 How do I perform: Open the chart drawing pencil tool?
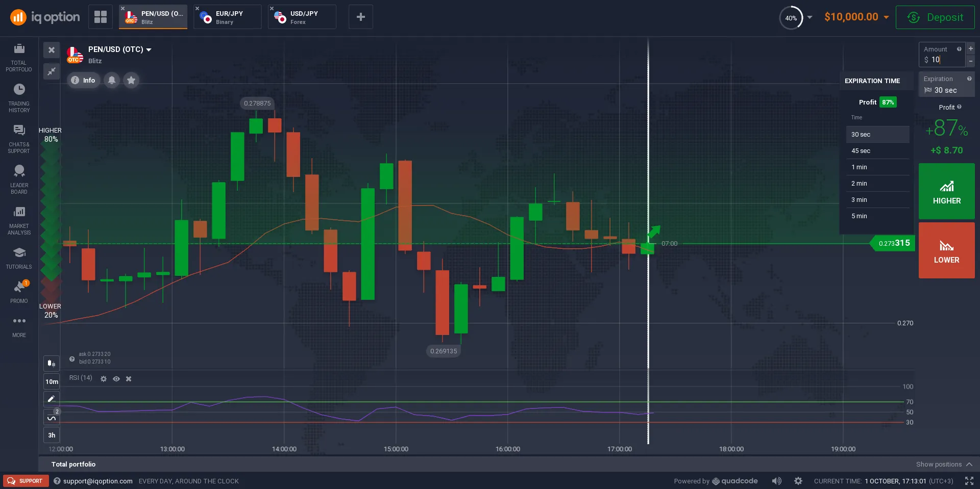coord(52,399)
